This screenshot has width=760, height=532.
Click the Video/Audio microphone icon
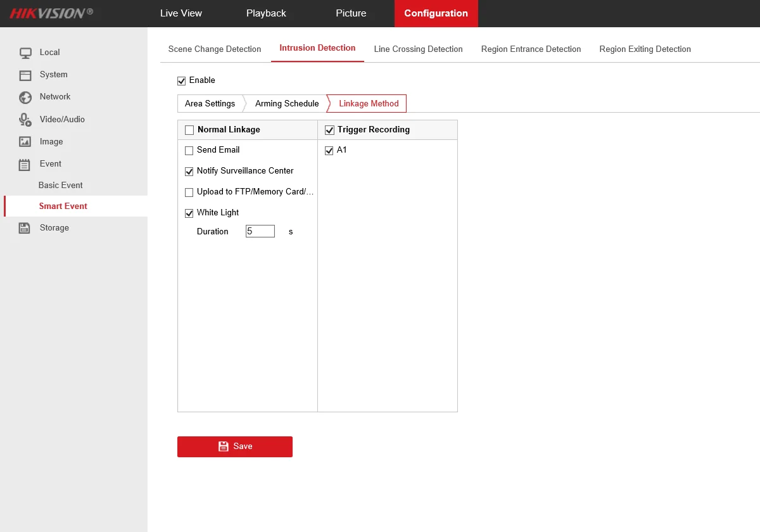[25, 119]
